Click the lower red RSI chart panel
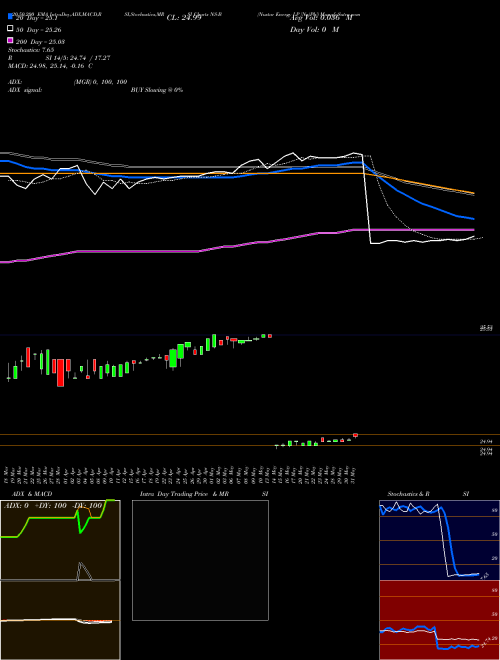This screenshot has width=500, height=660. pyautogui.click(x=439, y=620)
